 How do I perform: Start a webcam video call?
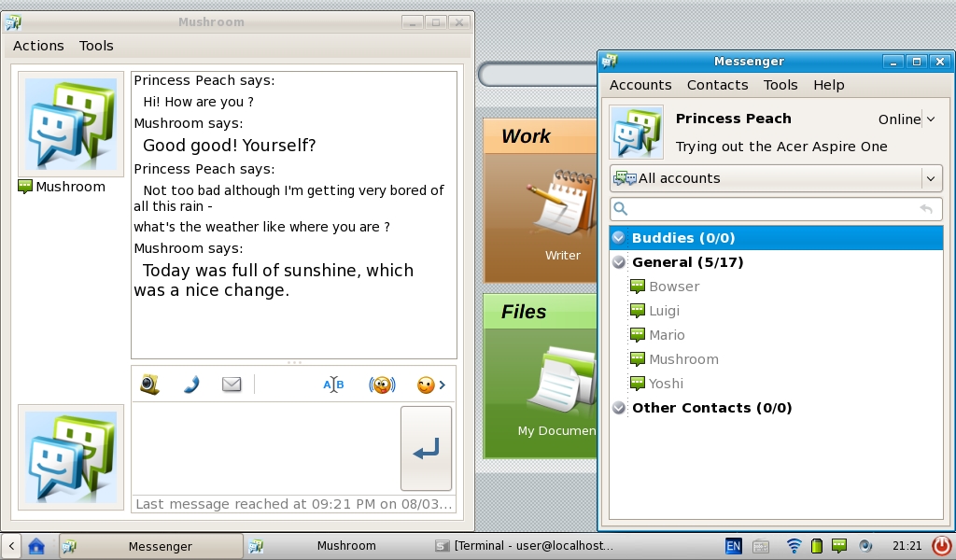(x=149, y=385)
